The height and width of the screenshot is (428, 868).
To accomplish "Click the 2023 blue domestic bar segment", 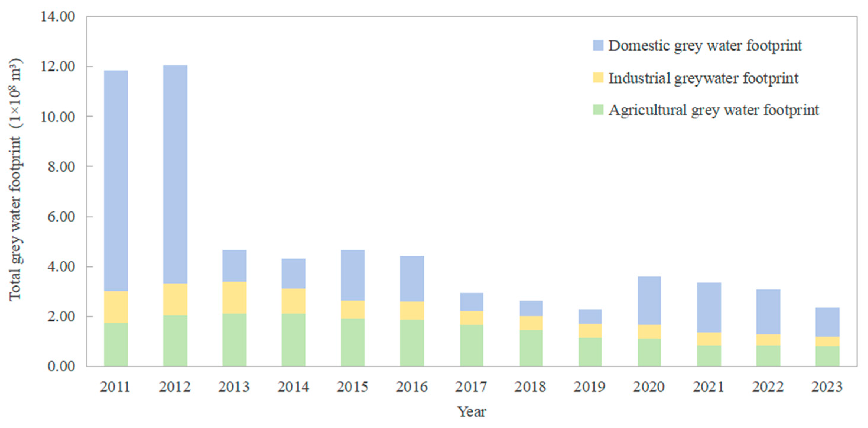I will 827,322.
